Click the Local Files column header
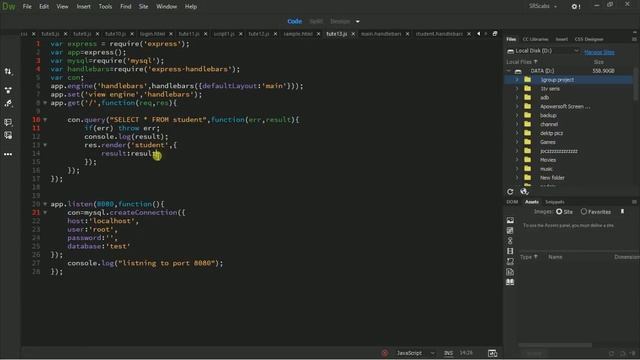 coord(522,62)
